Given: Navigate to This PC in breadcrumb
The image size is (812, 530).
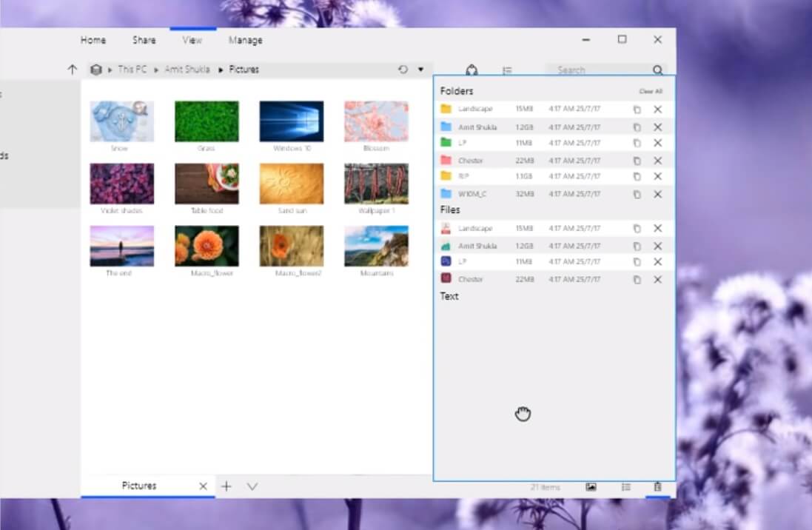Looking at the screenshot, I should pos(132,70).
